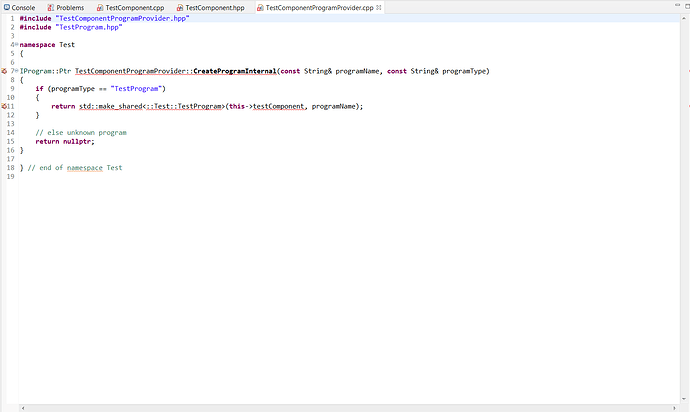Viewport: 690px width, 412px height.
Task: Click the error marker on line 7
Action: 4,71
